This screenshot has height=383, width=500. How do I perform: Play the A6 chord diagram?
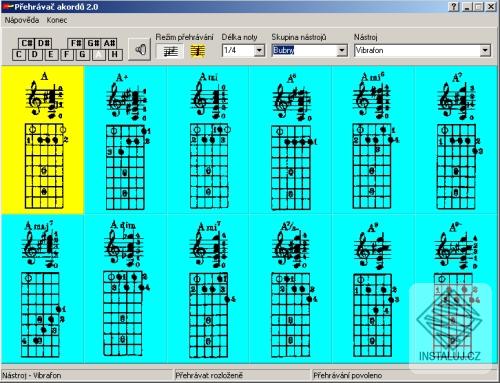coord(290,140)
